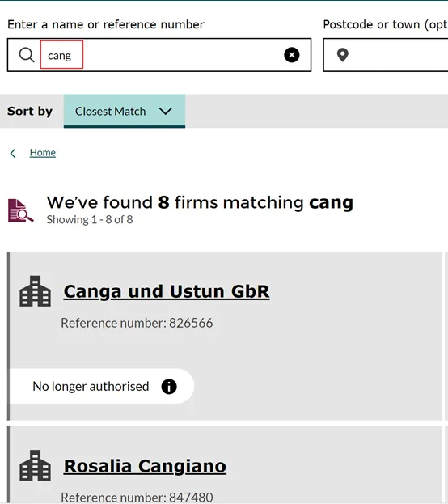The height and width of the screenshot is (504, 448).
Task: Select the Canga und Ustun GbR result card
Action: [x=225, y=336]
